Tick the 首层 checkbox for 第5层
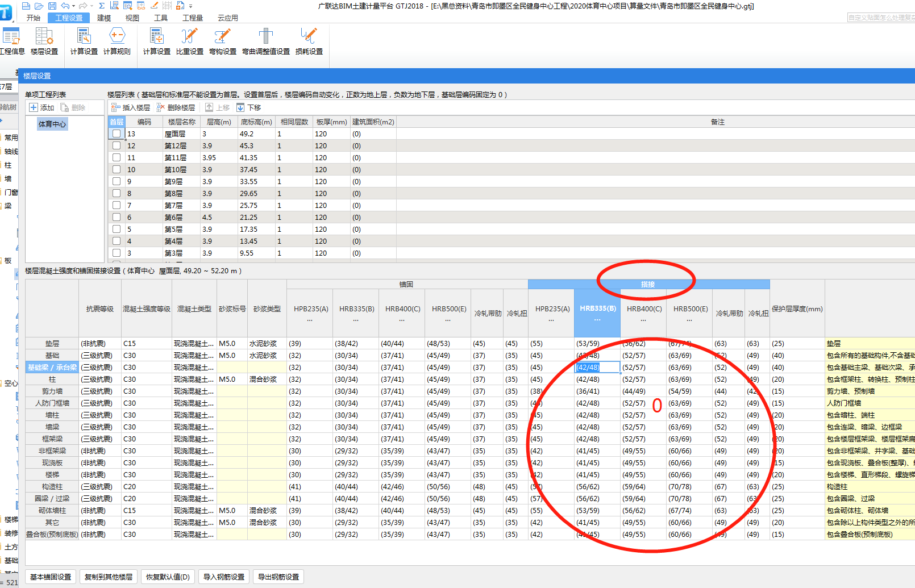This screenshot has width=915, height=588. click(x=117, y=229)
